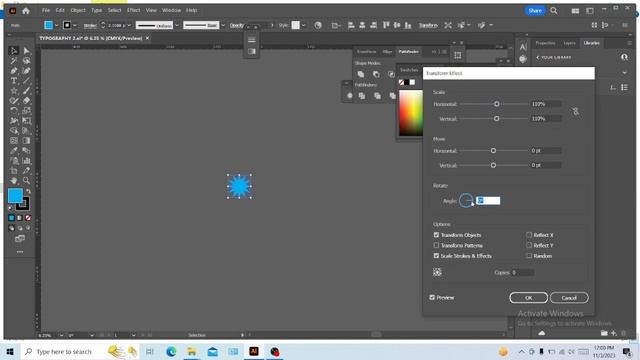Enable Transform Patterns checkbox
The height and width of the screenshot is (360, 640).
(x=436, y=245)
